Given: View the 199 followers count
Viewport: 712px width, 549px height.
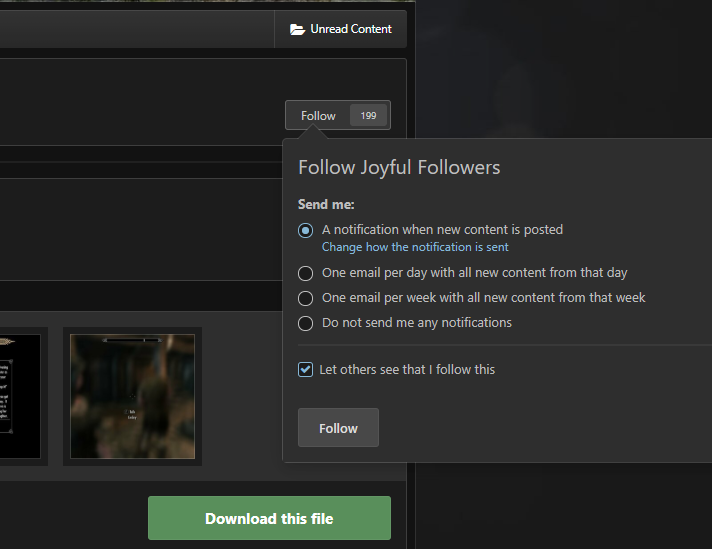Looking at the screenshot, I should pyautogui.click(x=368, y=115).
